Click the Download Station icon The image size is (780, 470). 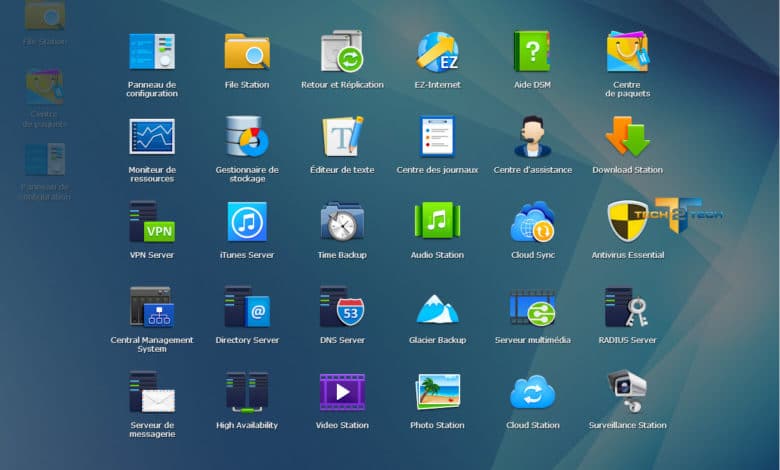[627, 136]
